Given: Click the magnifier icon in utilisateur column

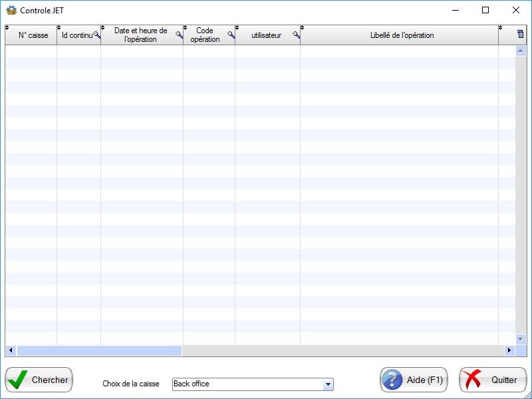Looking at the screenshot, I should pyautogui.click(x=297, y=35).
